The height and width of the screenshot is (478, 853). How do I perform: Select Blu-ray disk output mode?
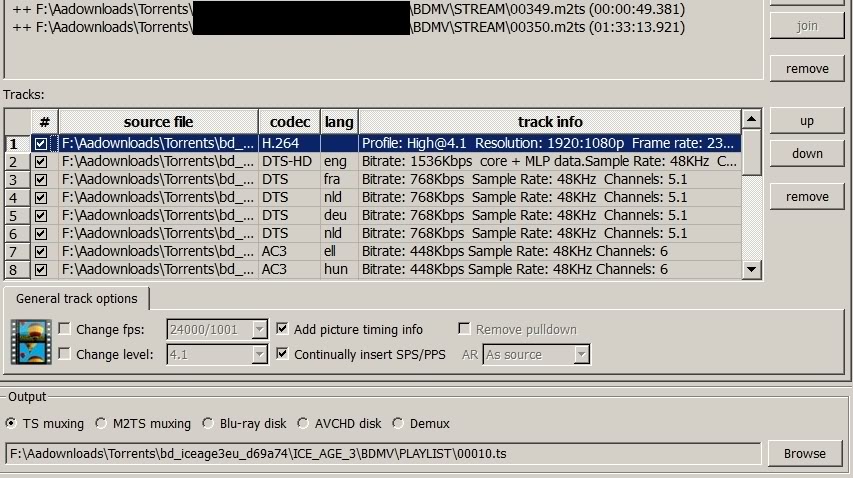point(208,423)
